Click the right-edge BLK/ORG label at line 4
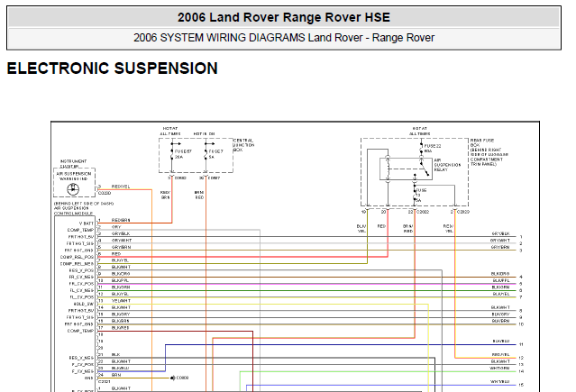Screen dimensions: 576x392 point(500,274)
